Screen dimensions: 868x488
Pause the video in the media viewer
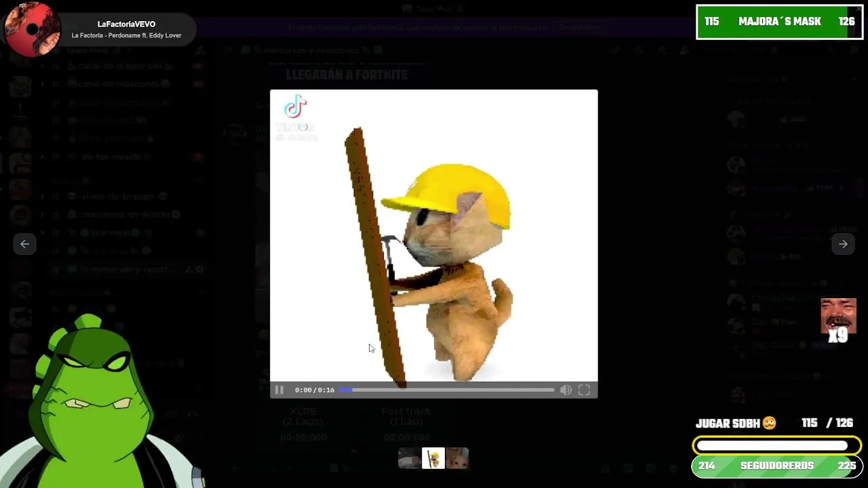click(279, 390)
